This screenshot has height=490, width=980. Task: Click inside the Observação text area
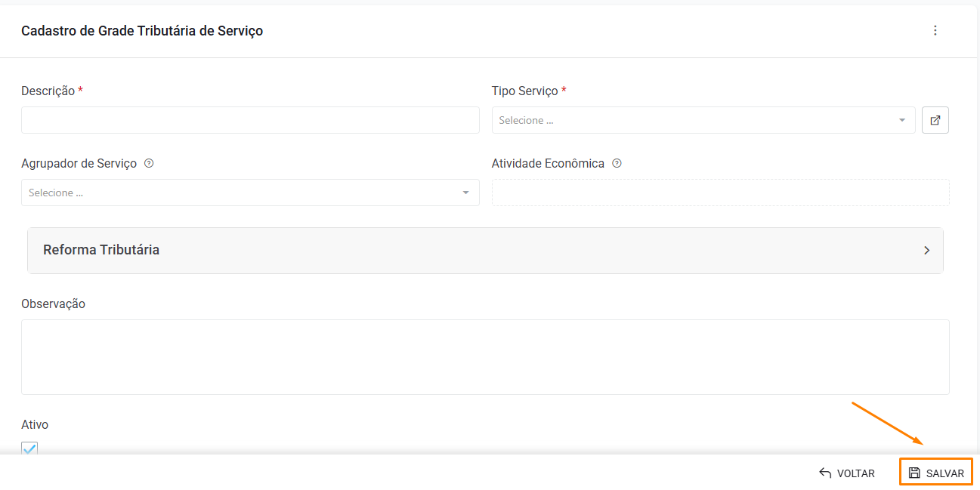click(x=485, y=356)
